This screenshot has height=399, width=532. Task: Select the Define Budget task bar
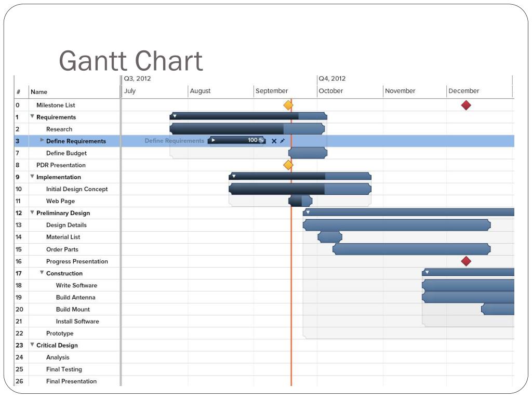[308, 153]
